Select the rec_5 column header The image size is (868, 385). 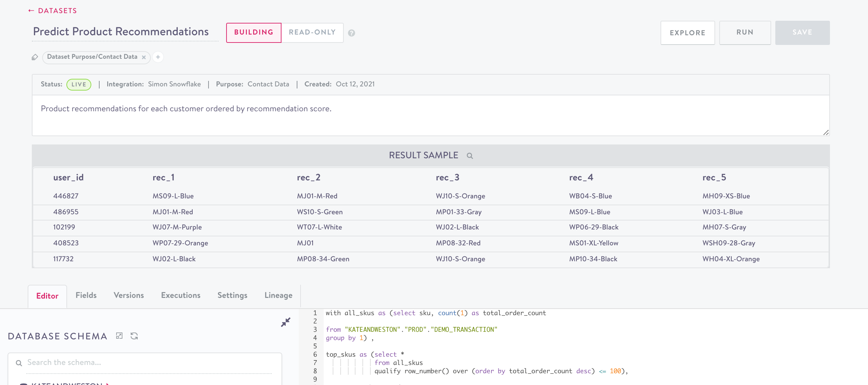(x=714, y=178)
